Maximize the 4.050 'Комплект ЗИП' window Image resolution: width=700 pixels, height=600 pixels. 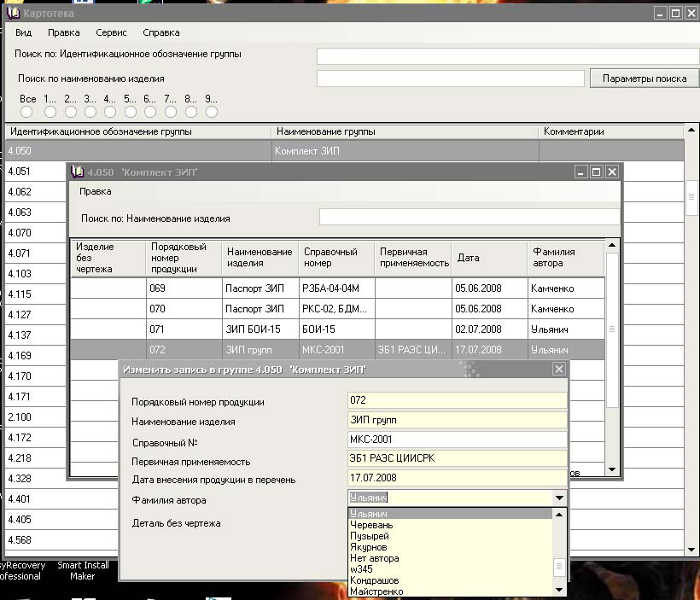597,172
